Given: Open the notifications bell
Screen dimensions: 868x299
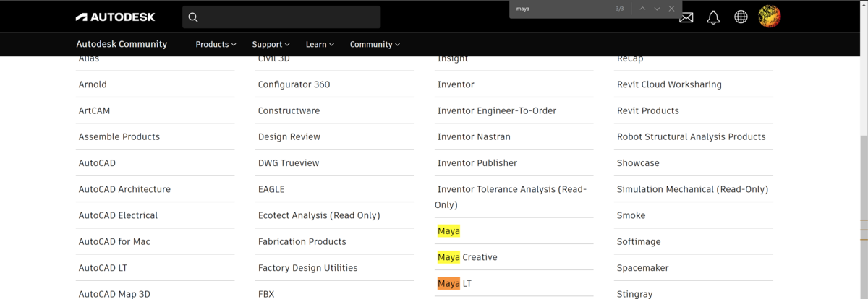Looking at the screenshot, I should [x=713, y=17].
